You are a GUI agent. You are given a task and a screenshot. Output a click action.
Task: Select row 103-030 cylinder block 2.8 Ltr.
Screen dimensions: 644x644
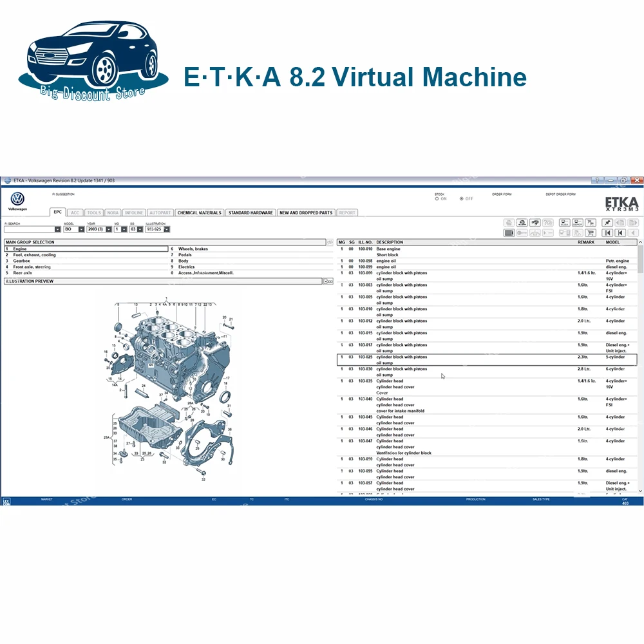coord(487,372)
